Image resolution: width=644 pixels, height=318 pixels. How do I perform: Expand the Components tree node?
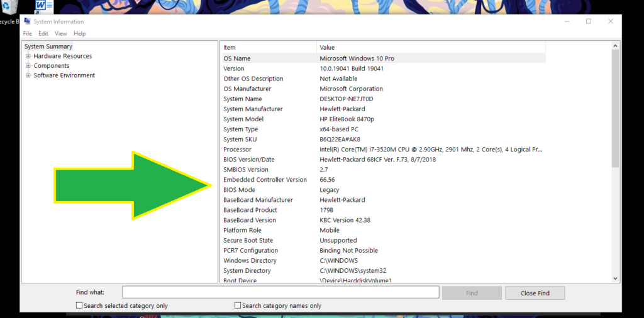click(x=28, y=65)
